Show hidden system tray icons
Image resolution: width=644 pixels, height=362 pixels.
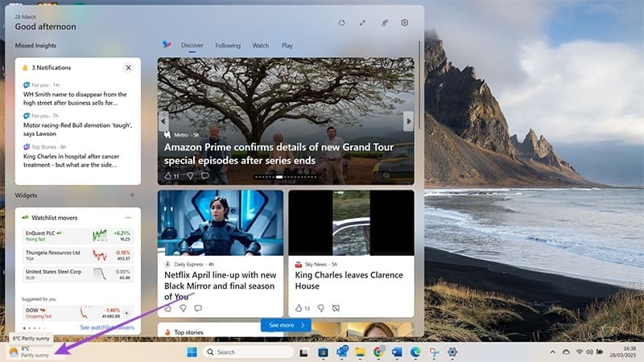point(552,352)
